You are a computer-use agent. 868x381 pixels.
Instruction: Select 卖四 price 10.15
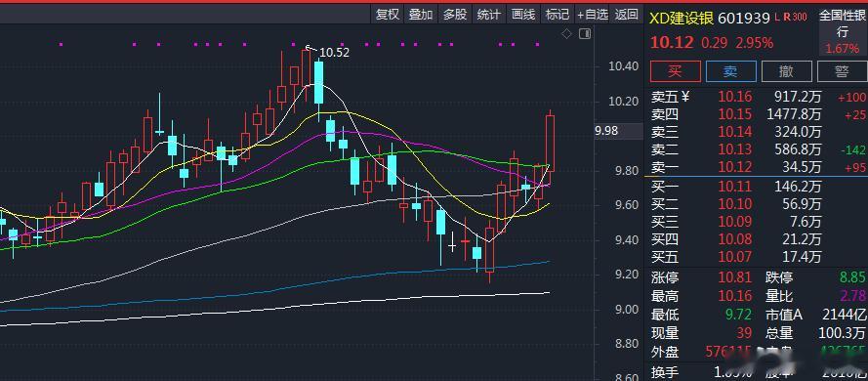tap(735, 114)
